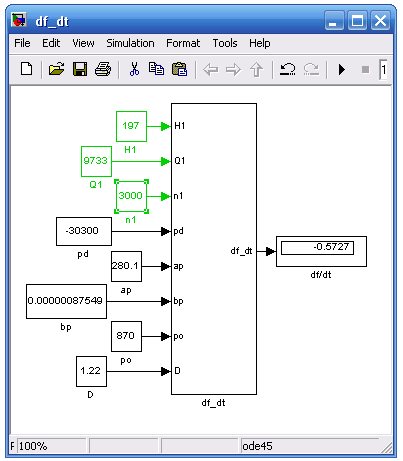Click the D input port label on subsystem

click(177, 371)
